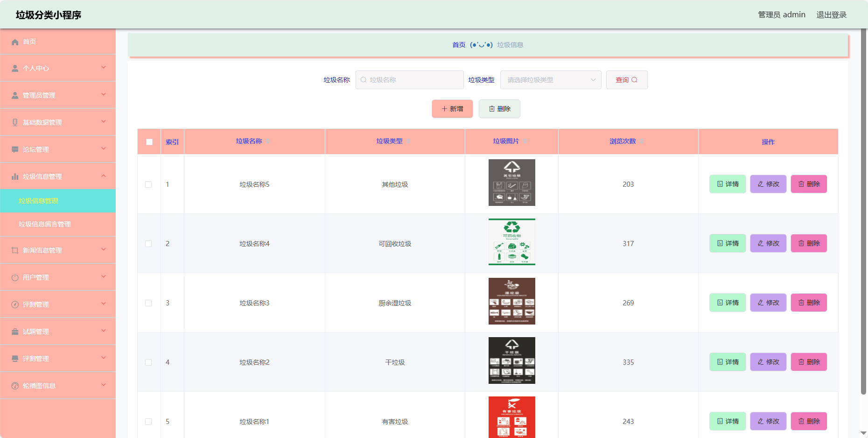Viewport: 868px width, 438px height.
Task: Click the power icon next to 用户管理
Action: click(x=15, y=278)
